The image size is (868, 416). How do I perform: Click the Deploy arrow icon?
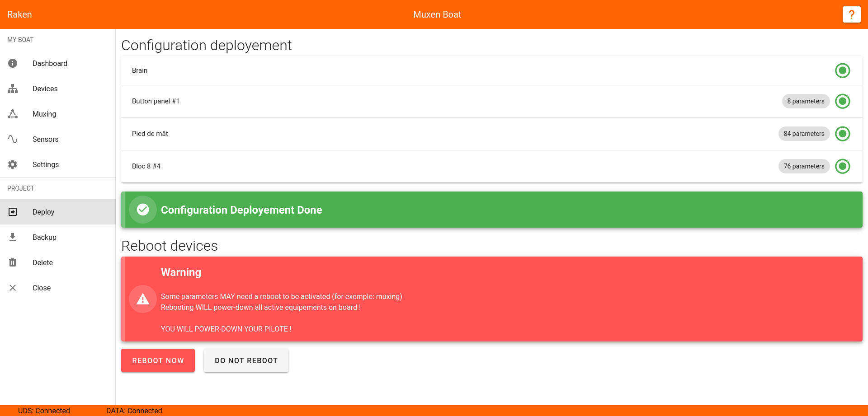pyautogui.click(x=13, y=212)
